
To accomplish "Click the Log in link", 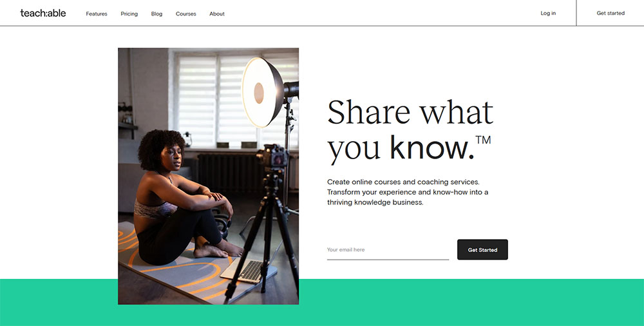I will (x=548, y=13).
